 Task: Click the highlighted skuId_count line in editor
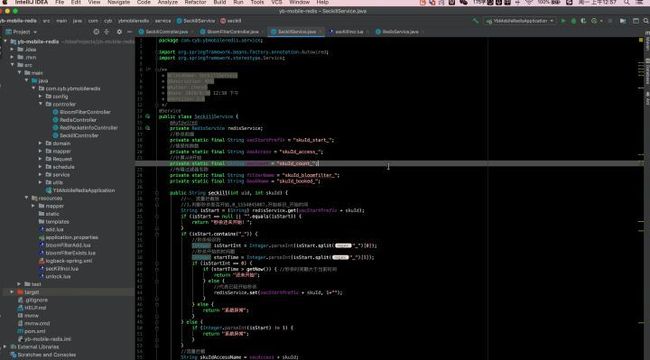[x=389, y=163]
